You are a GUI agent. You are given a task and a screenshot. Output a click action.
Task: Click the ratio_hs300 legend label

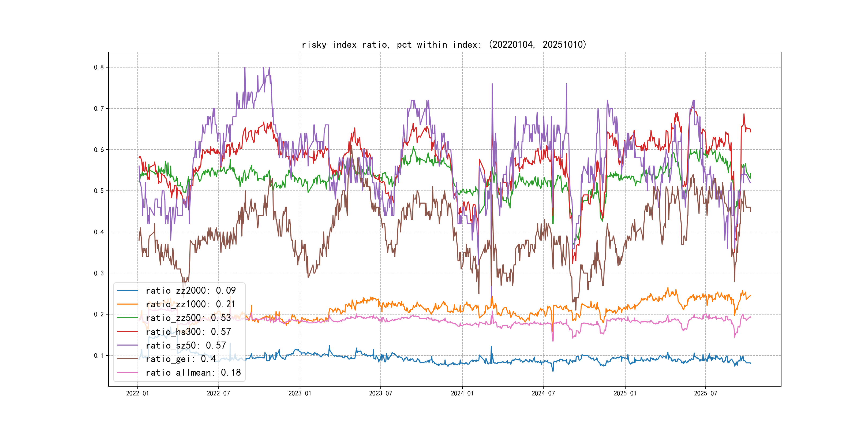tap(188, 332)
